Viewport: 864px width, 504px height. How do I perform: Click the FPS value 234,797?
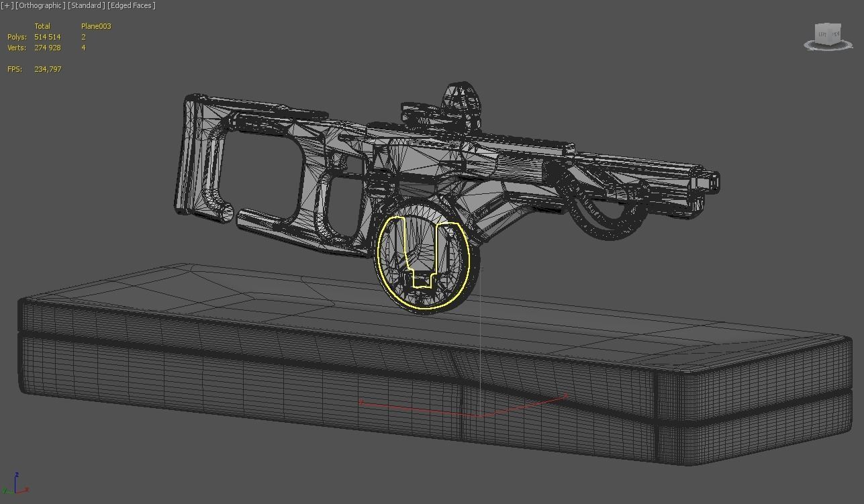tap(48, 69)
